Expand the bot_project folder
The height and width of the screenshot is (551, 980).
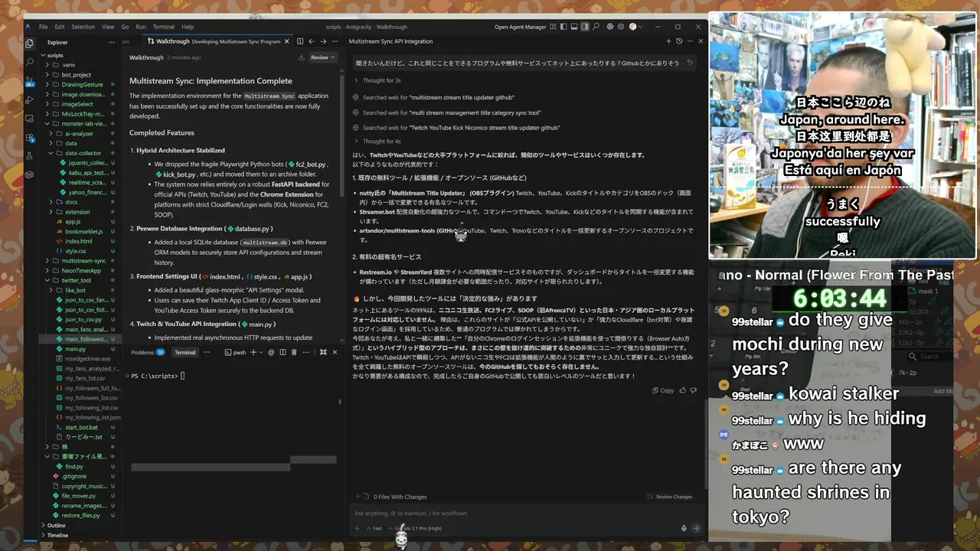coord(76,75)
